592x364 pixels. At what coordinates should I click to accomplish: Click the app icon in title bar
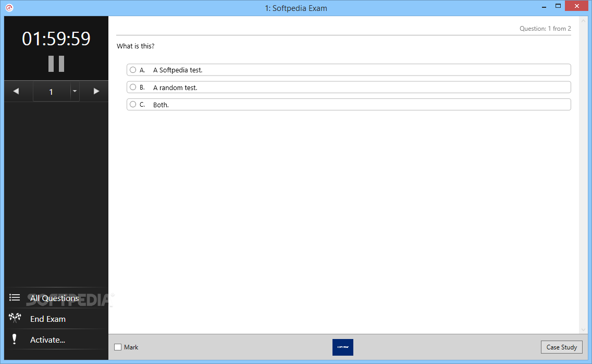(x=9, y=8)
